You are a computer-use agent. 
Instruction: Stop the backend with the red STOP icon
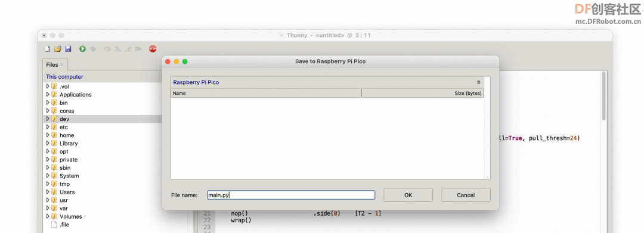pos(153,49)
